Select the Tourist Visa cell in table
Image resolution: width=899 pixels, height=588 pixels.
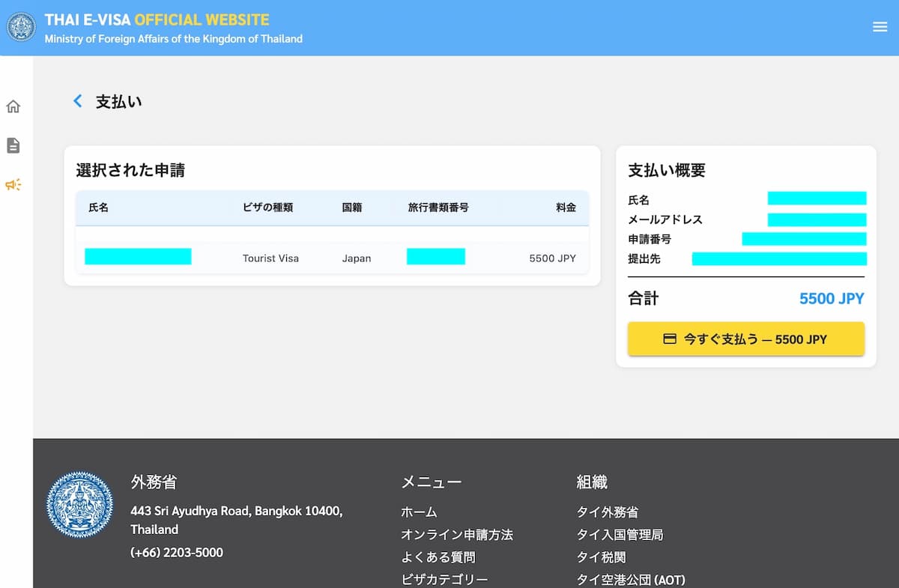270,258
